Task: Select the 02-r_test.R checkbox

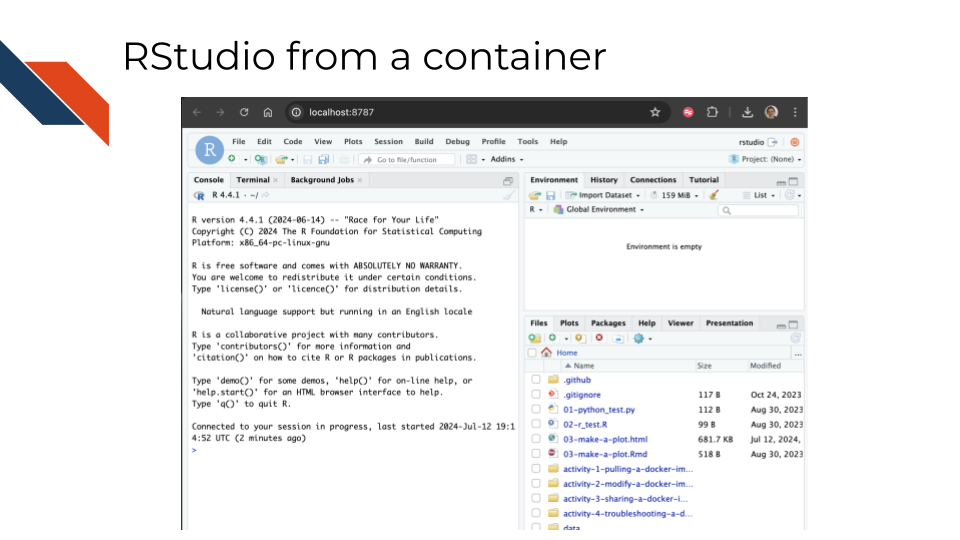Action: 536,424
